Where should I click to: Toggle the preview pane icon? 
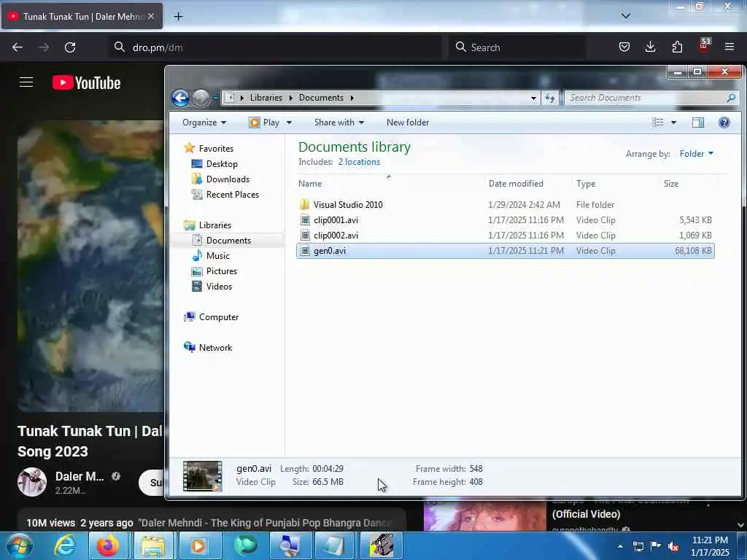(698, 122)
